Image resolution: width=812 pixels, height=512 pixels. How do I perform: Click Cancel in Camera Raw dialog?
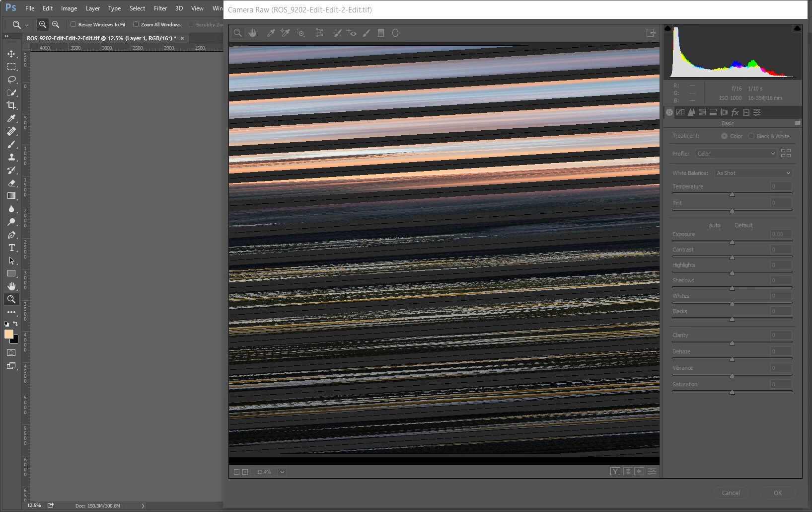731,493
